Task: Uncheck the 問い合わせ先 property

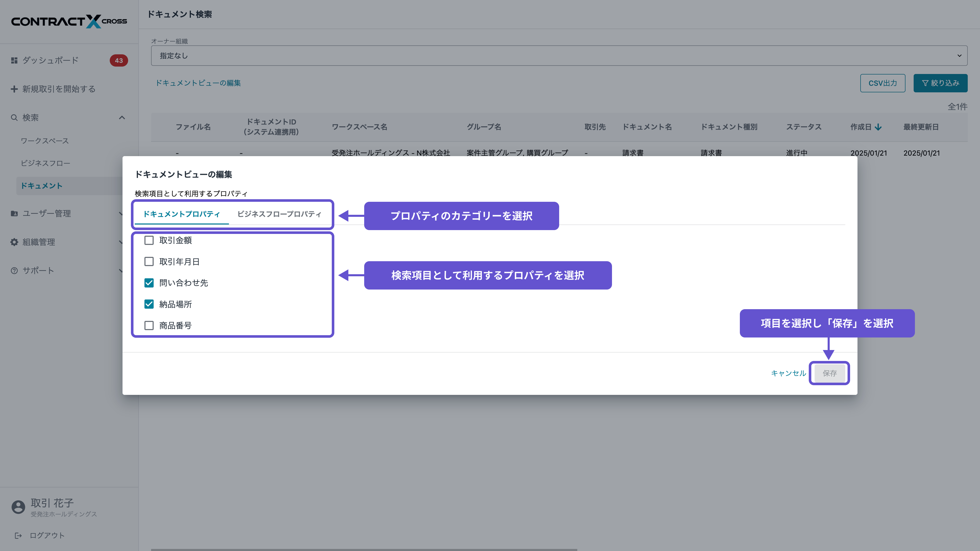Action: tap(149, 283)
